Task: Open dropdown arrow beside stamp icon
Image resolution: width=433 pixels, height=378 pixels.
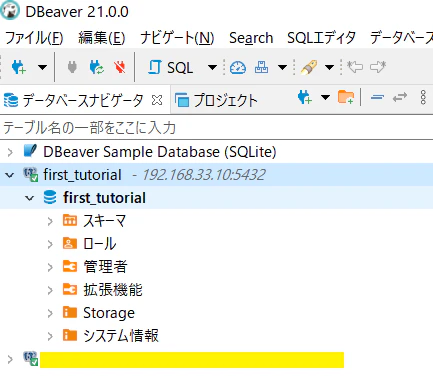Action: pos(282,67)
